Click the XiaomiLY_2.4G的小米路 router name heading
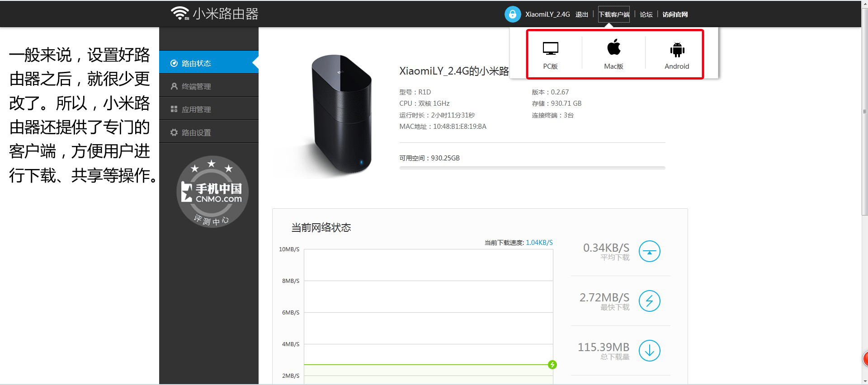Viewport: 868px width, 385px height. pos(454,71)
